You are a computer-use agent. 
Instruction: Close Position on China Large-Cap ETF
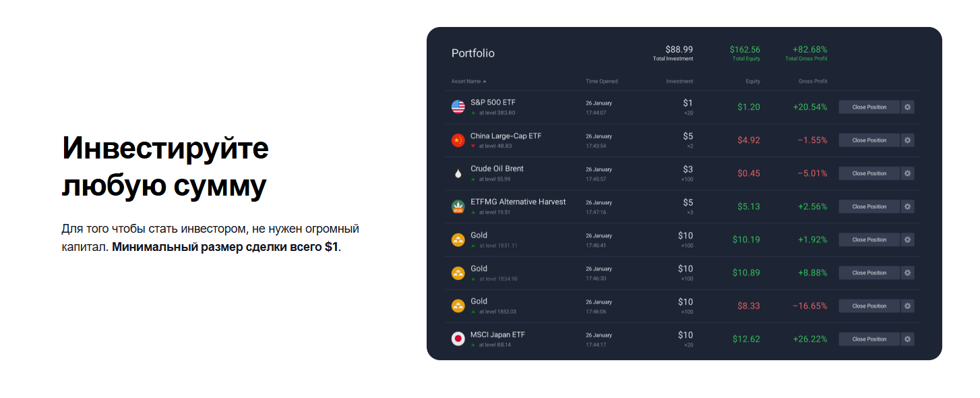869,140
